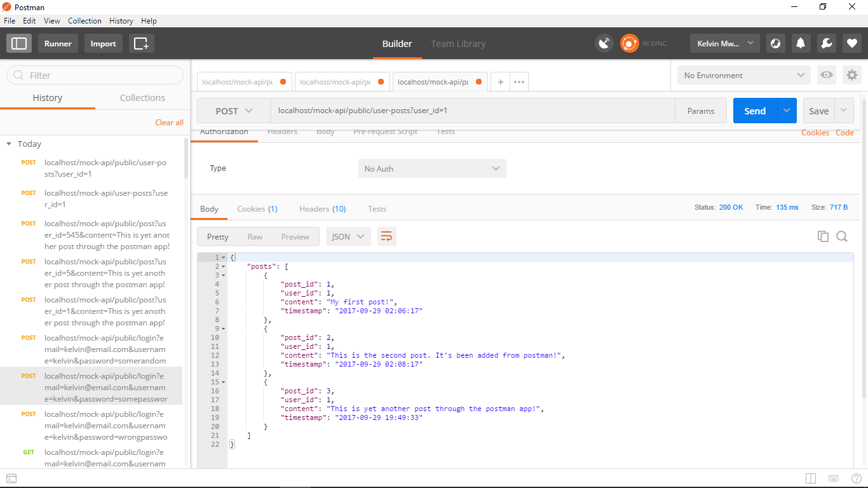The height and width of the screenshot is (488, 868).
Task: Switch to the Collections tab
Action: pyautogui.click(x=142, y=98)
